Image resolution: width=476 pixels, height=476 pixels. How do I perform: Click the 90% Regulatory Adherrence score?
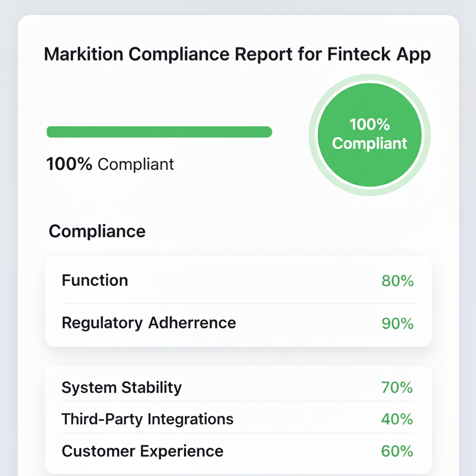397,323
